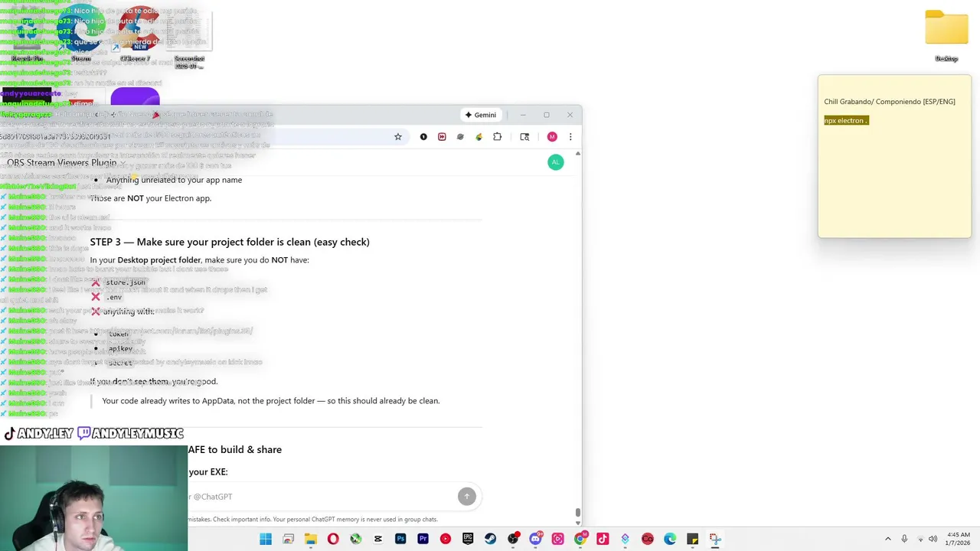This screenshot has height=551, width=980.
Task: Open OBS Studio from the taskbar
Action: [x=513, y=539]
